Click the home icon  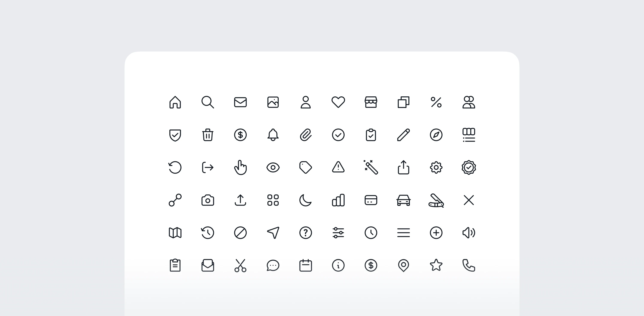click(175, 102)
